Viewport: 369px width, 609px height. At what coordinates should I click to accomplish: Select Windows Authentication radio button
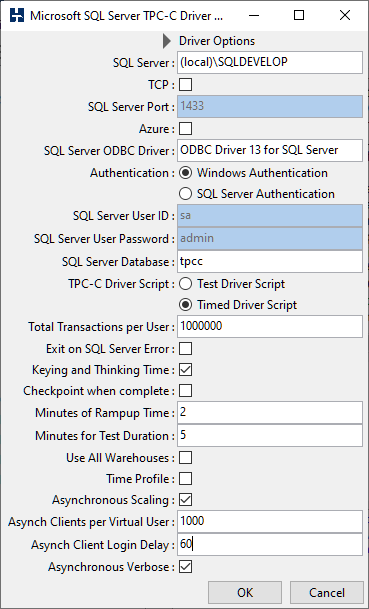pos(185,173)
